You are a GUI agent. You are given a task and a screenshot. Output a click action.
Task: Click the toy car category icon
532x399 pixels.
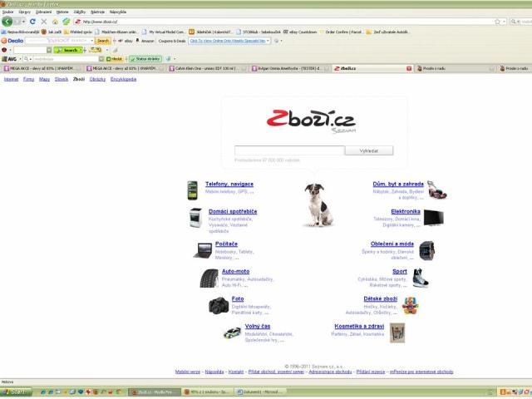(232, 332)
